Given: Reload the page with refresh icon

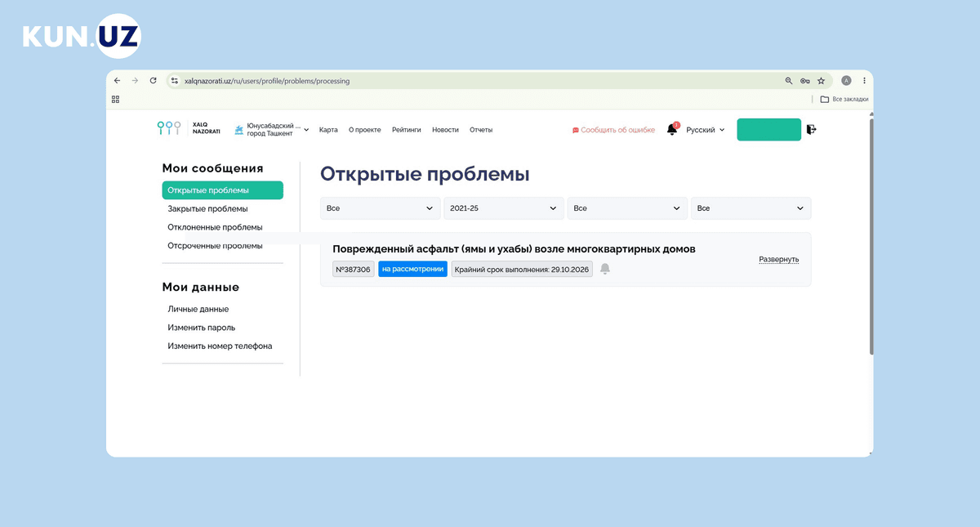Looking at the screenshot, I should click(153, 81).
